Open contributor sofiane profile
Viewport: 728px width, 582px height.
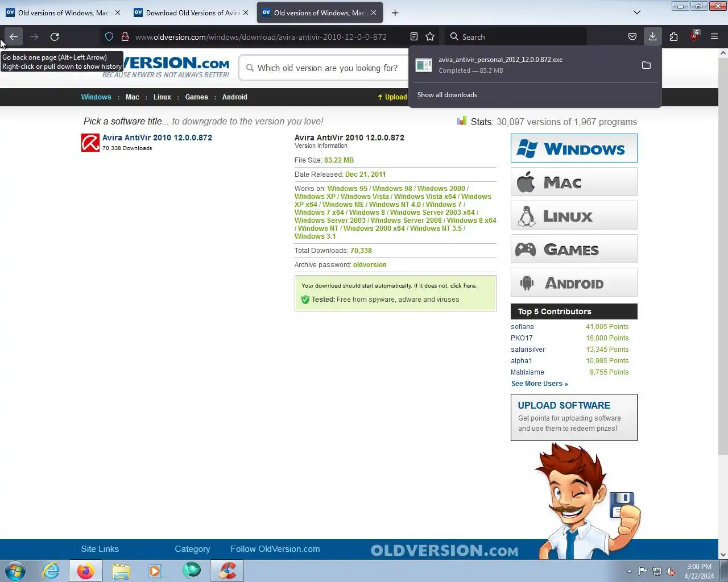(x=522, y=327)
